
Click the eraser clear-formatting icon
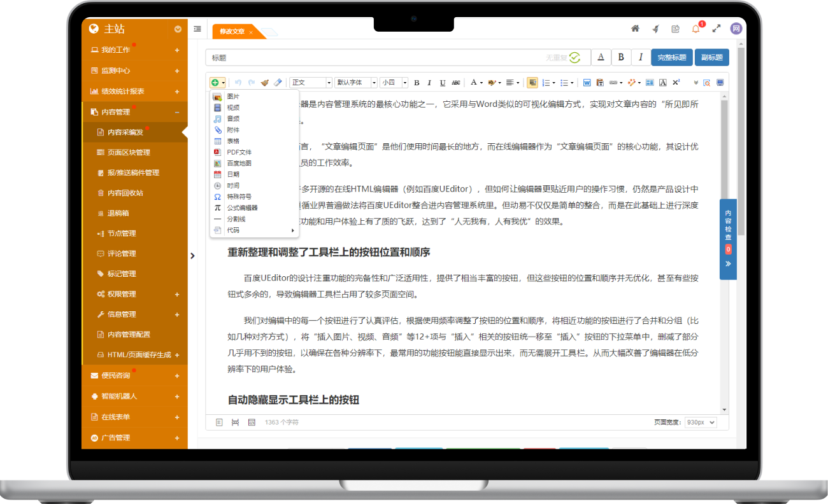(x=277, y=83)
